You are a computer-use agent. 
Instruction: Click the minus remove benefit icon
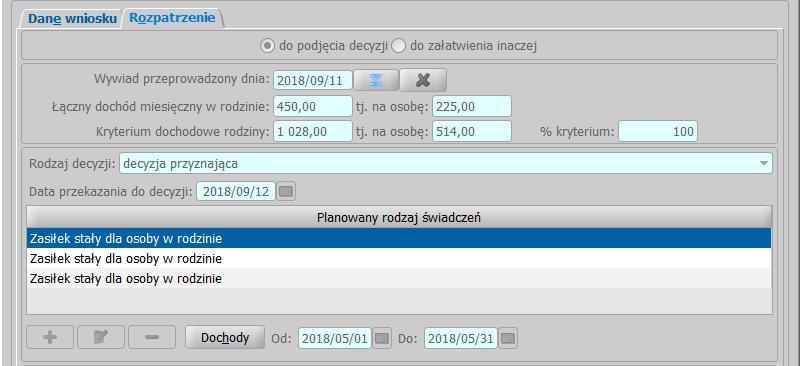[152, 337]
